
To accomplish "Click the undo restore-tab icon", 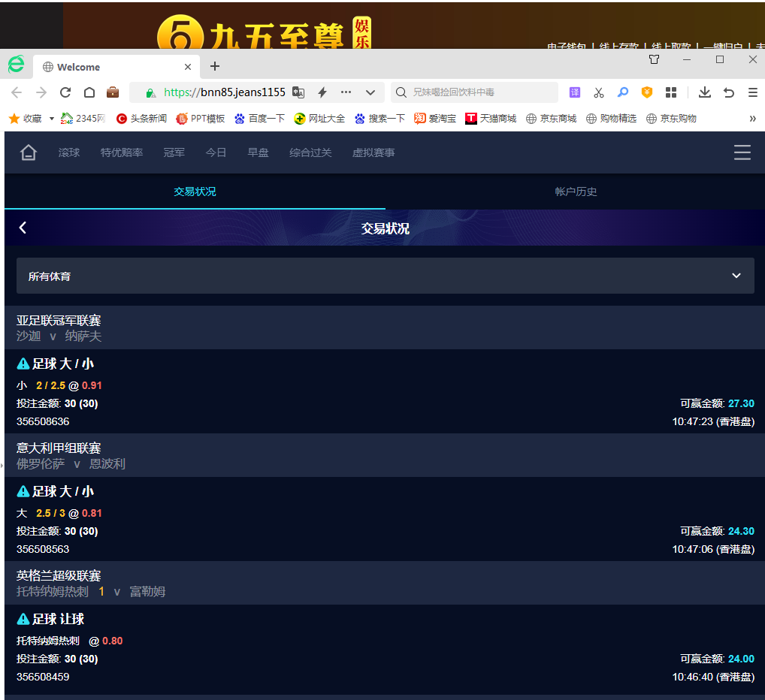I will coord(729,92).
